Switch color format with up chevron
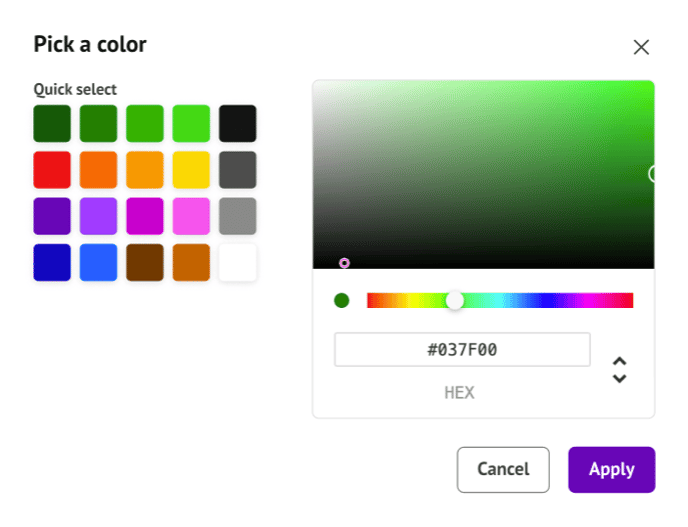 (x=620, y=362)
